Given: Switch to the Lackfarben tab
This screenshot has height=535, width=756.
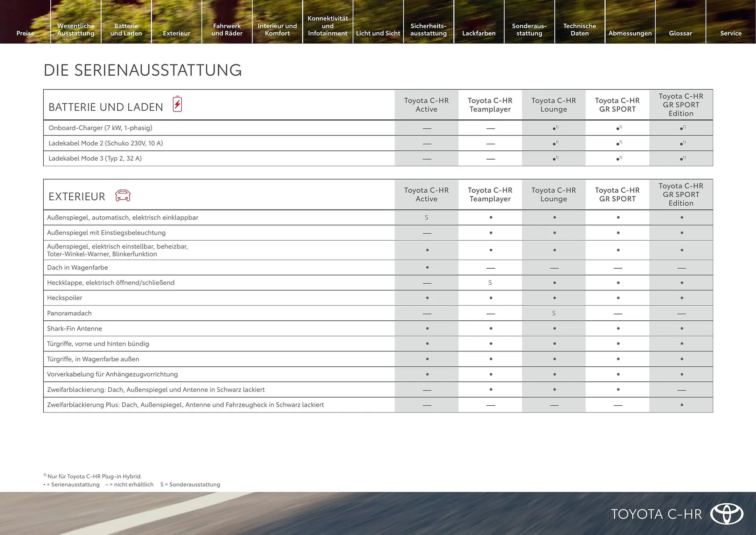Looking at the screenshot, I should tap(479, 33).
